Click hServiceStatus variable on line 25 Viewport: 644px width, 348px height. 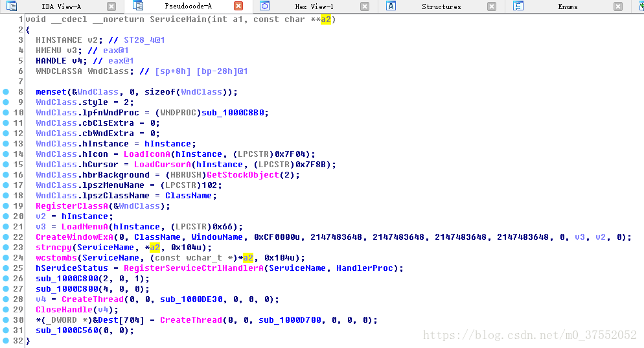click(x=72, y=268)
